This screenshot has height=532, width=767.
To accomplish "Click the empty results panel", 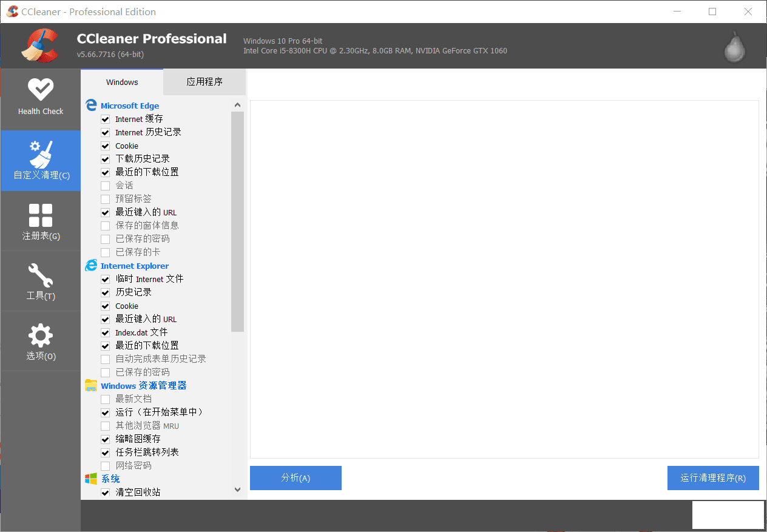I will point(504,279).
